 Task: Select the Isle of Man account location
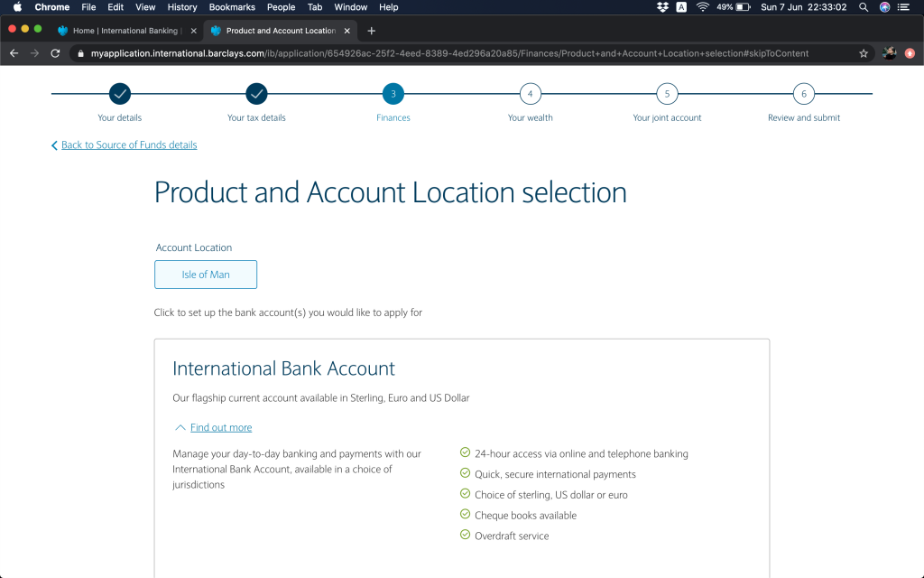pos(206,275)
